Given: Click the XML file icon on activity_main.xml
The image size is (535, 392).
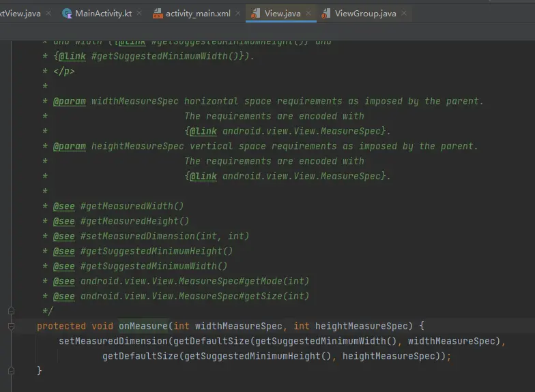Looking at the screenshot, I should 158,14.
